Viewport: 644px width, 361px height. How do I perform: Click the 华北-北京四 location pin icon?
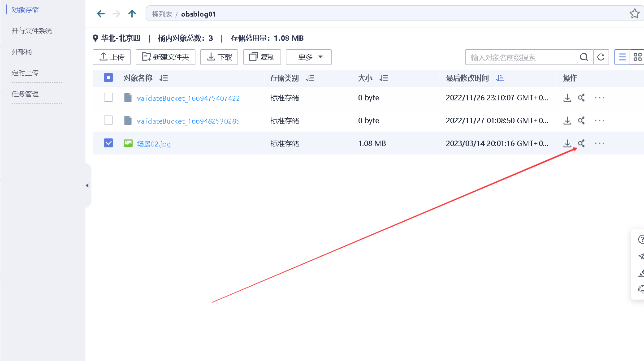tap(95, 38)
